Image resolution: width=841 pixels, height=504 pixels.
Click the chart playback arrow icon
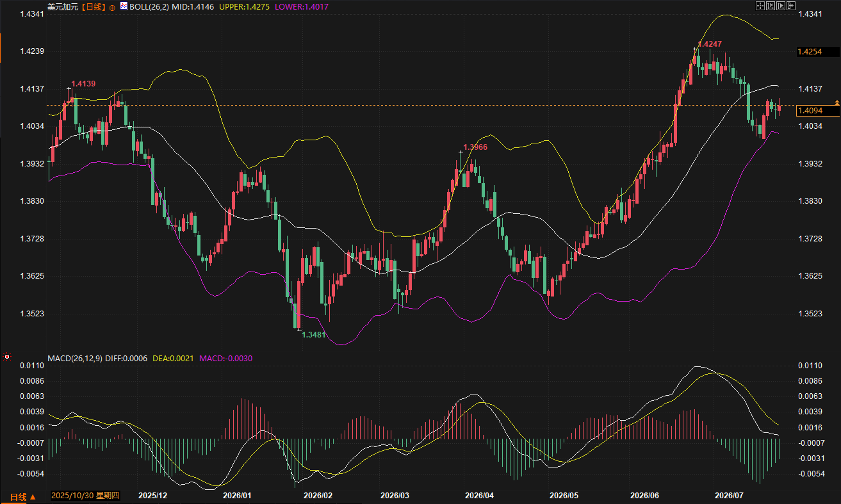click(781, 6)
